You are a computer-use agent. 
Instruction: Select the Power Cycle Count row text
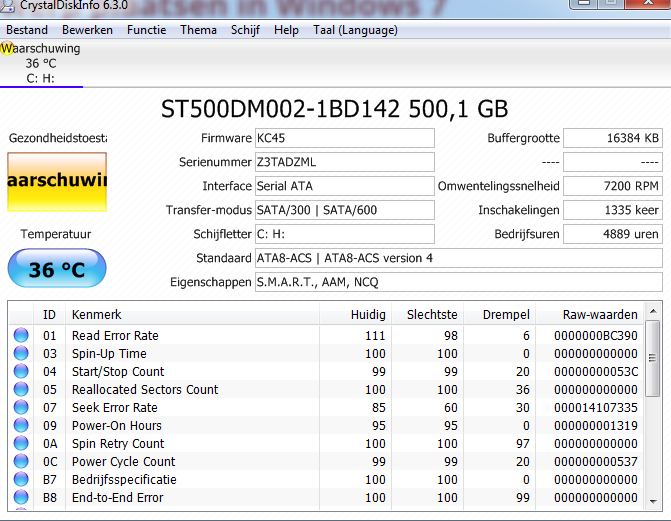click(124, 461)
